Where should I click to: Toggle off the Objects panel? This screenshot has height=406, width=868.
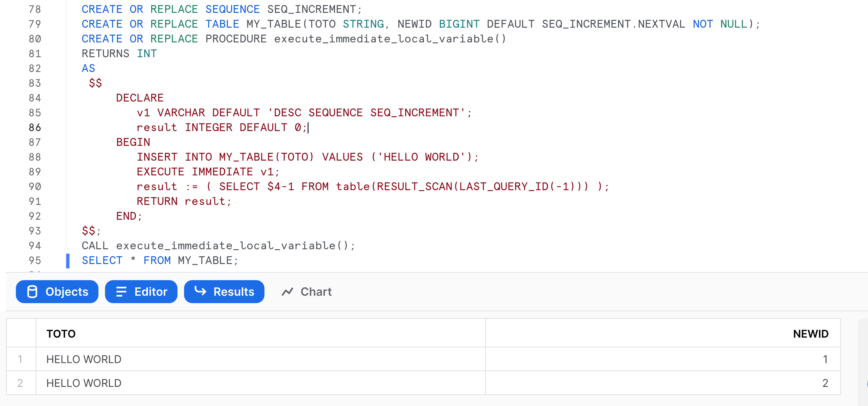pos(57,291)
